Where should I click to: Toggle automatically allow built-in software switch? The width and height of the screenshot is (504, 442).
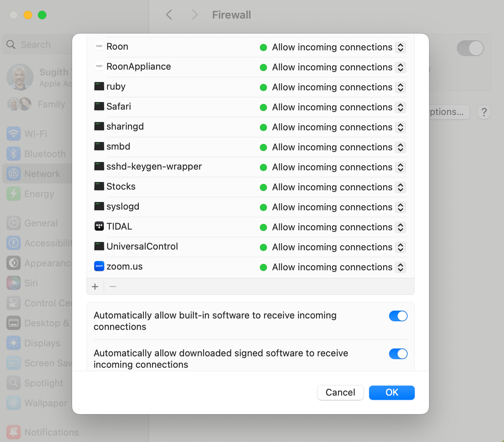pyautogui.click(x=398, y=316)
